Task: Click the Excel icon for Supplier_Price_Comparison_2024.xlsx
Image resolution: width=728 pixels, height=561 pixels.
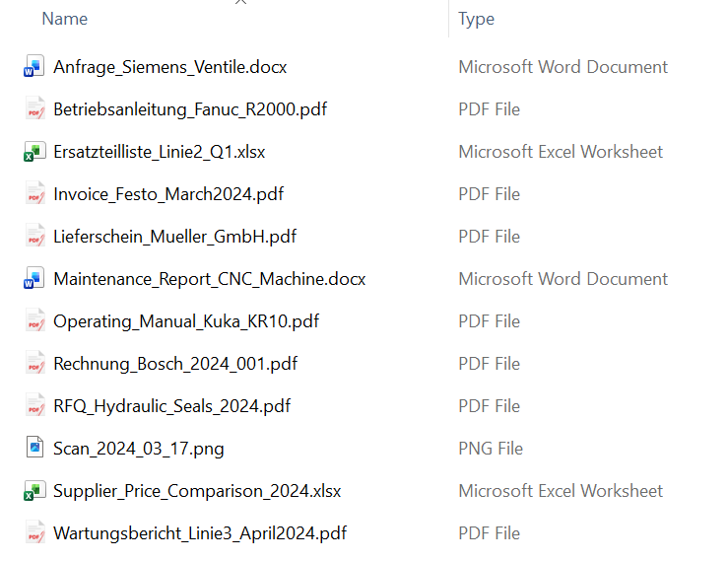Action: click(34, 490)
